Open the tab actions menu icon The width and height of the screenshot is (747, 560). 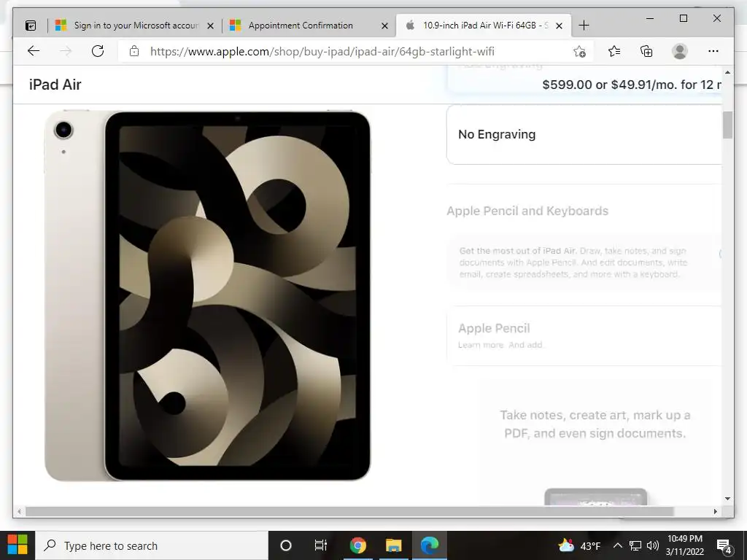31,26
